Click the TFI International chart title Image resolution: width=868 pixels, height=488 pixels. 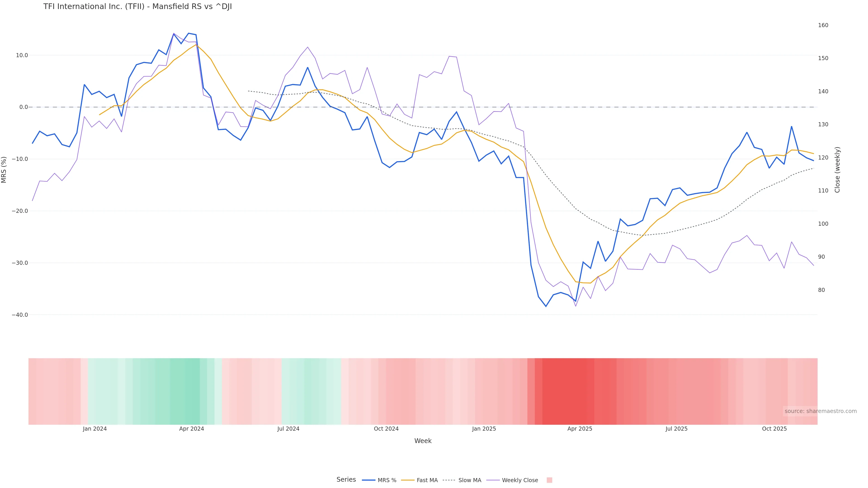tap(137, 7)
